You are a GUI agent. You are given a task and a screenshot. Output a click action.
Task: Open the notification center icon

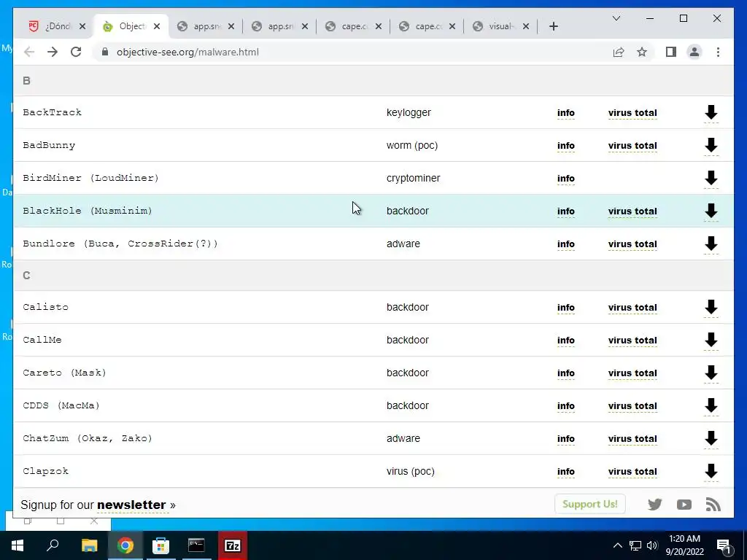[x=723, y=546]
